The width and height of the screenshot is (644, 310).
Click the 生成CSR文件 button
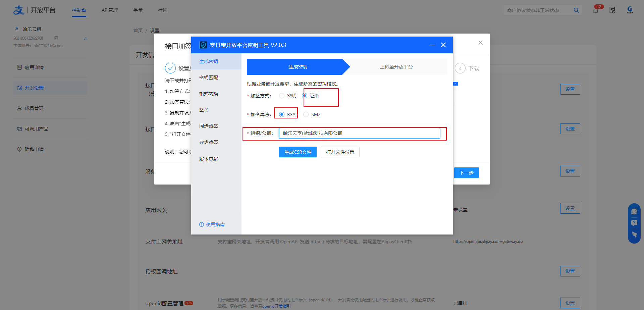[x=298, y=152]
